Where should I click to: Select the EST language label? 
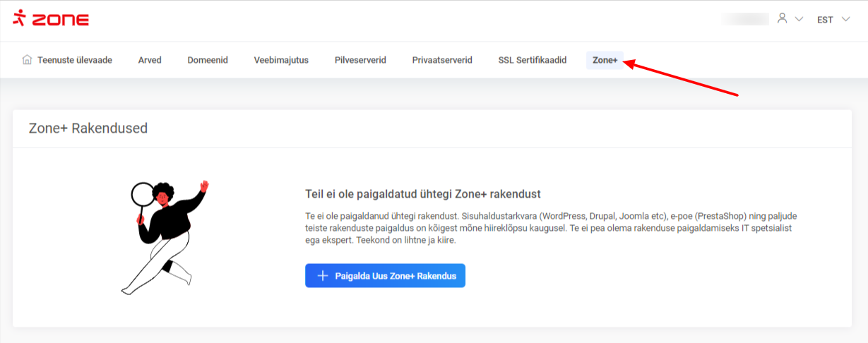[x=824, y=20]
